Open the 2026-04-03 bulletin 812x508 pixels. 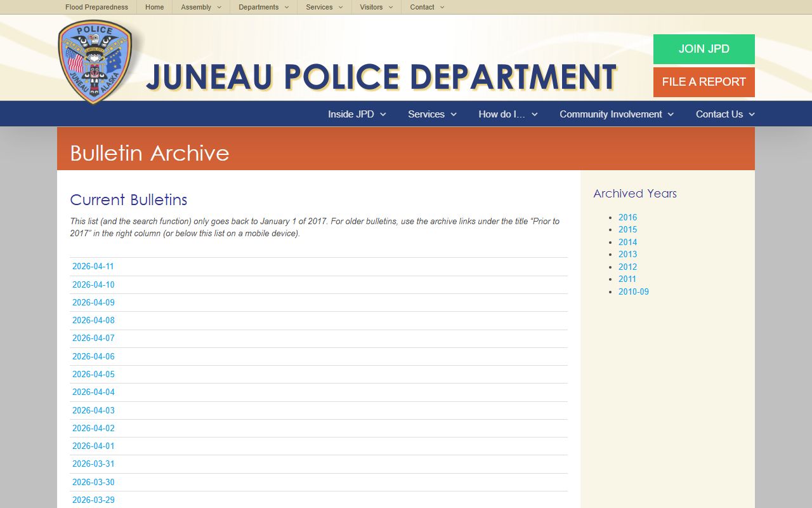pos(93,410)
